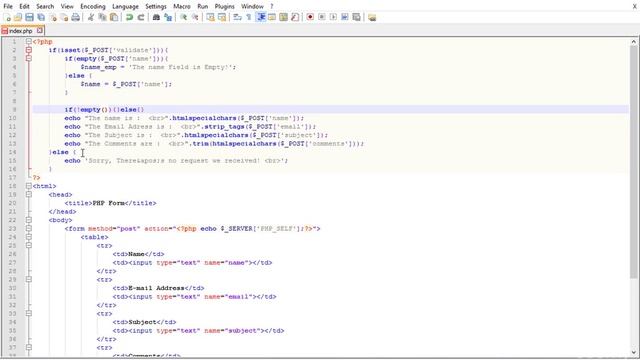Open User Defined Language panel icon
Screen dimensions: 640x360
(x=272, y=17)
